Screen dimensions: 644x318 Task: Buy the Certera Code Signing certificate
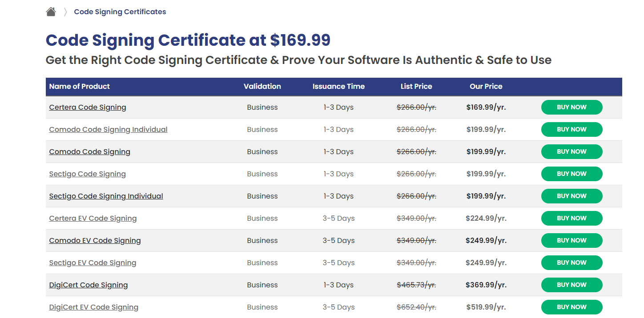click(572, 107)
